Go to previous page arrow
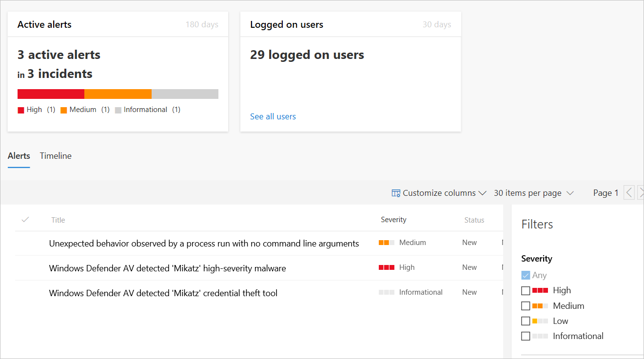This screenshot has width=644, height=359. click(x=629, y=193)
